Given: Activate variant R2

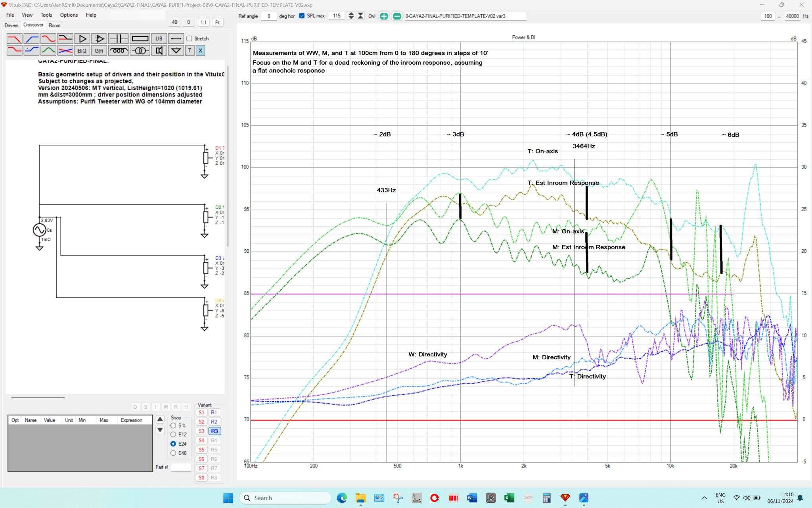Looking at the screenshot, I should pyautogui.click(x=214, y=421).
